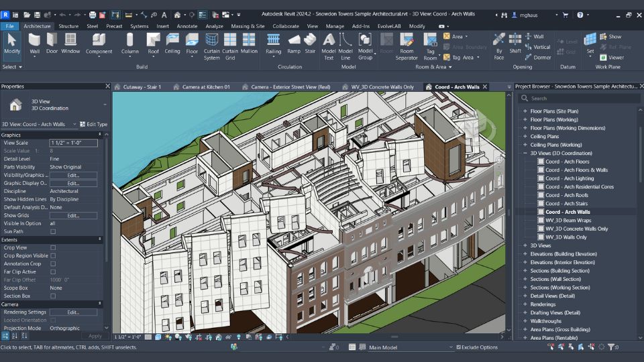Pick the Curtain Grid tool
The image size is (644, 362).
point(230,46)
